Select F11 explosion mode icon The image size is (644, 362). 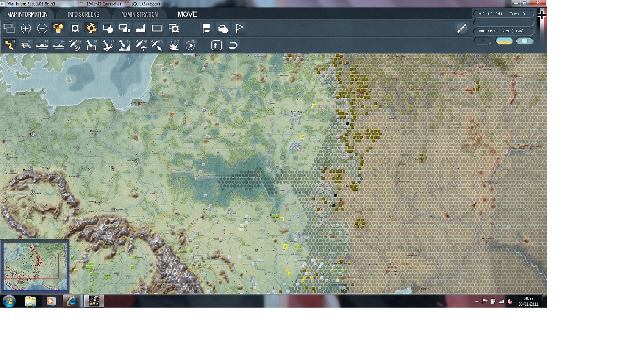tap(174, 45)
